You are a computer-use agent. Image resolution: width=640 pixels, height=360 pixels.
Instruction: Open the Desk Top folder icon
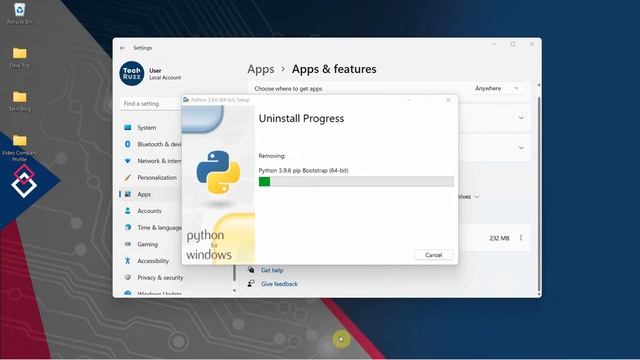click(x=19, y=57)
